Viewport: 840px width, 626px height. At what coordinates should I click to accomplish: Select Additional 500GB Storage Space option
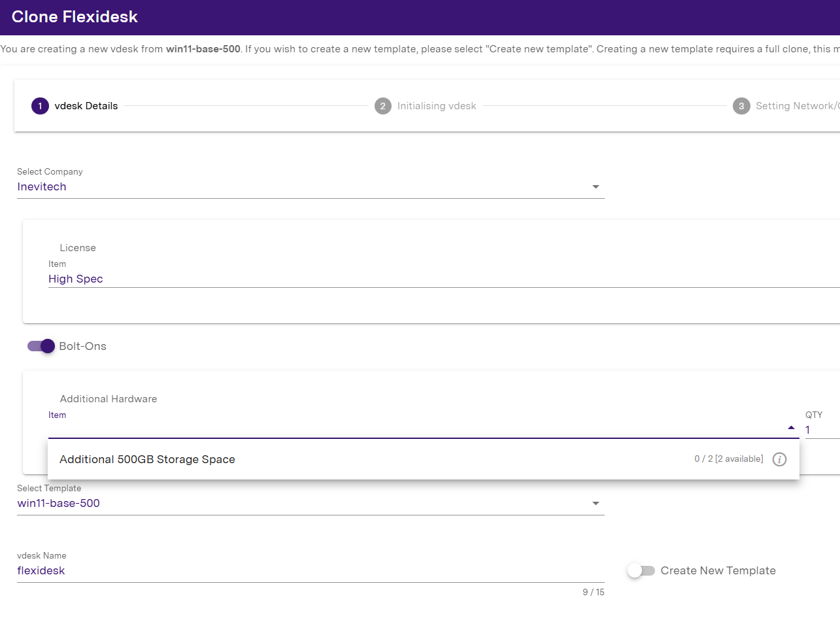[147, 459]
